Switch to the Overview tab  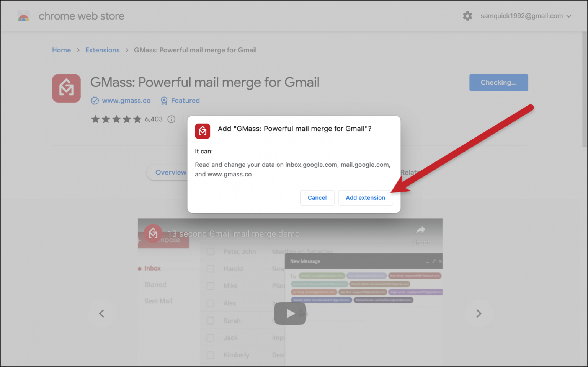[170, 173]
